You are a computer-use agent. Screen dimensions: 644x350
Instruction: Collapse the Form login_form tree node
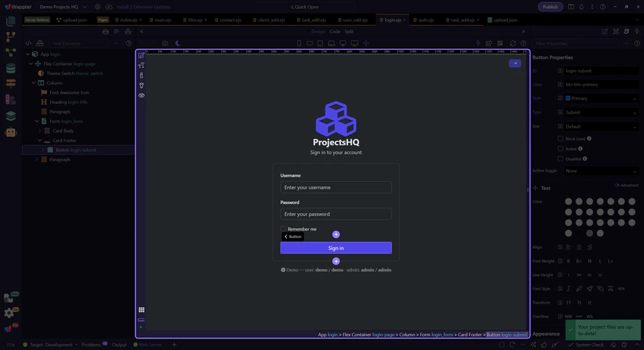point(36,122)
